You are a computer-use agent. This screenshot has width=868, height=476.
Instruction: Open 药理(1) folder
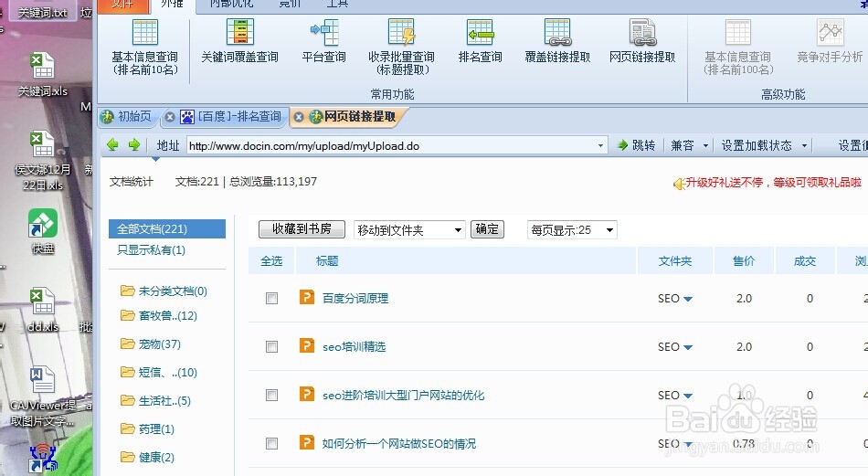click(x=147, y=428)
